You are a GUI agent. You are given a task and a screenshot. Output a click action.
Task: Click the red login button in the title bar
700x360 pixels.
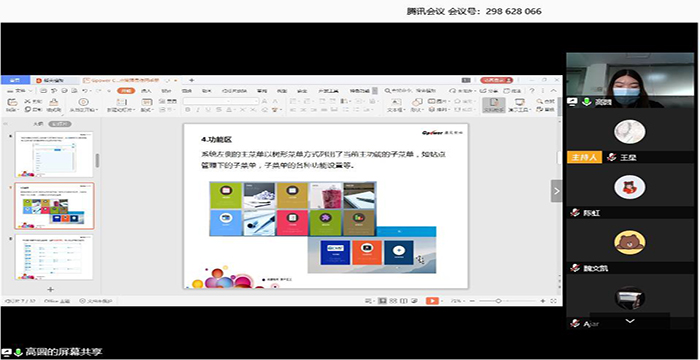[x=496, y=80]
